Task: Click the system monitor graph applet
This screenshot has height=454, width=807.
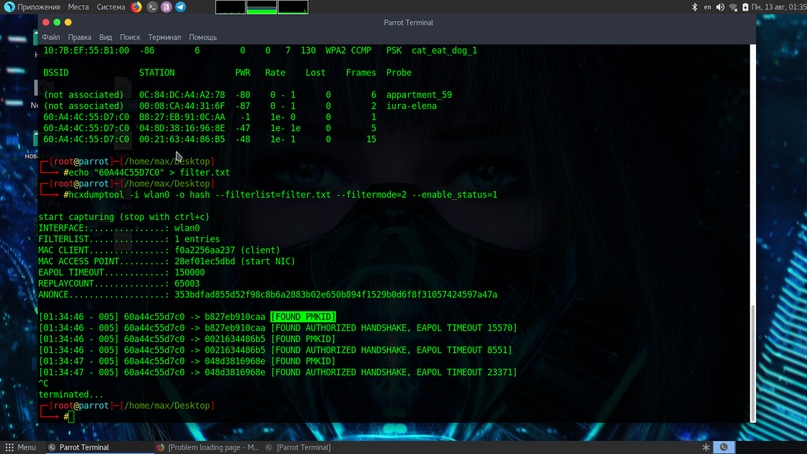Action: click(x=261, y=7)
